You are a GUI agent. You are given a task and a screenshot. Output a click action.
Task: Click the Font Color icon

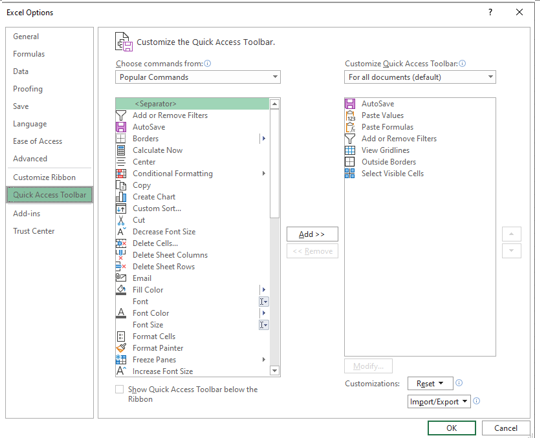coord(121,313)
